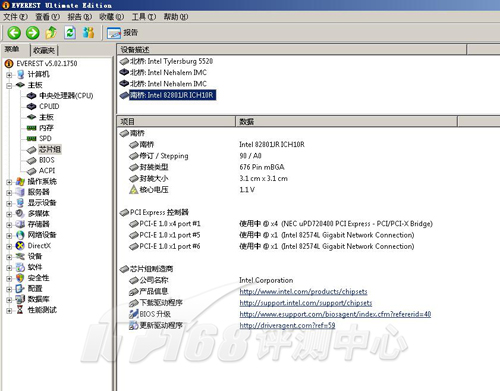Expand the 操作系统 tree node

tap(9, 182)
